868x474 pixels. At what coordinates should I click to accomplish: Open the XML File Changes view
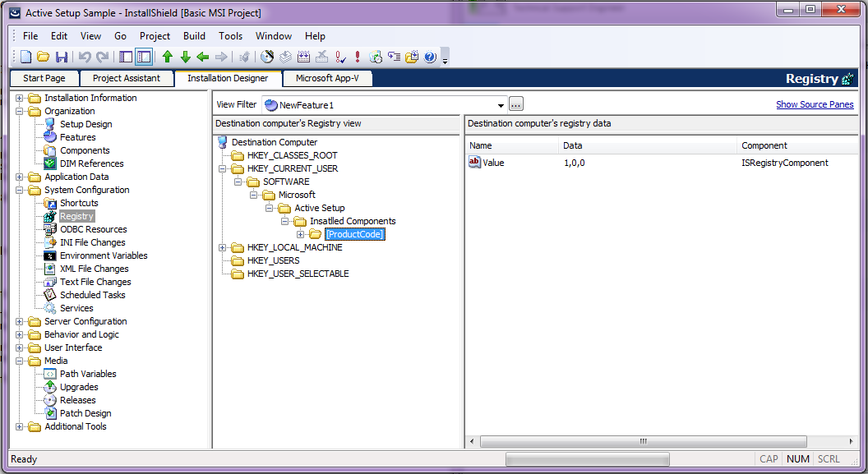[x=94, y=269]
